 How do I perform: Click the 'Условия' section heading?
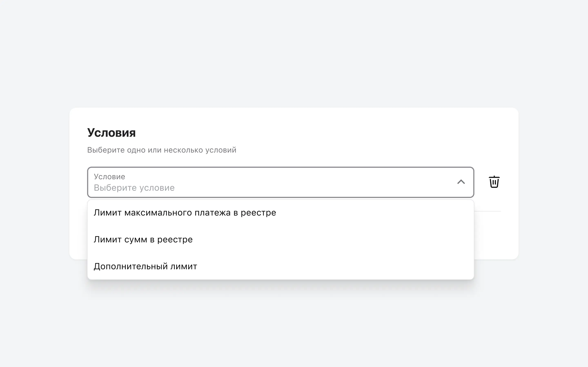coord(111,133)
